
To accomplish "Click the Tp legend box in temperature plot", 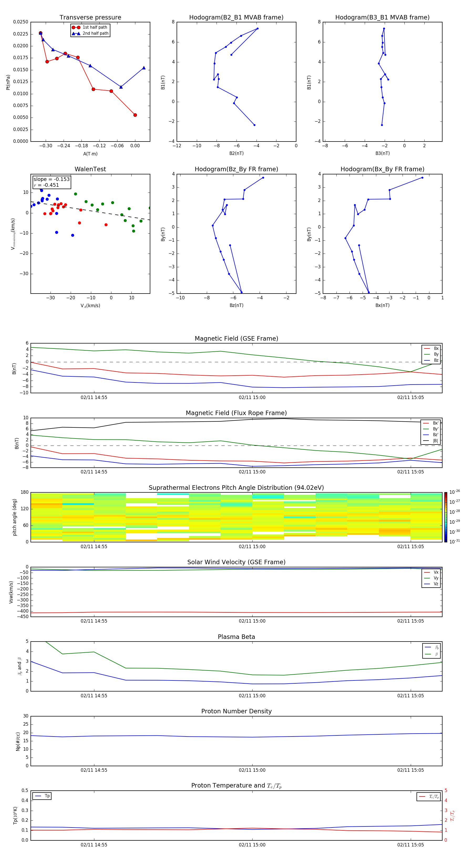I will point(42,796).
